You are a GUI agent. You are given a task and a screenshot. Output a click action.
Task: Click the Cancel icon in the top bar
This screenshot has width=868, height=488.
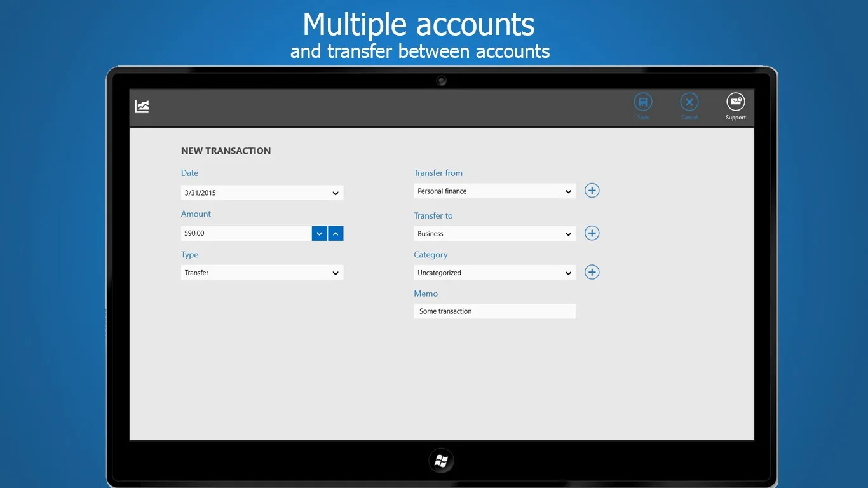(689, 102)
